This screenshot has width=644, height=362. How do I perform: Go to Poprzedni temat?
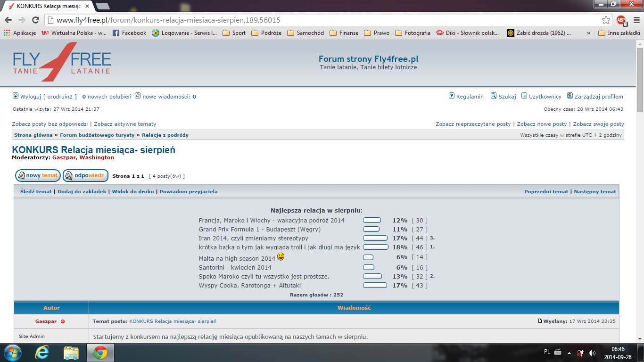click(546, 192)
